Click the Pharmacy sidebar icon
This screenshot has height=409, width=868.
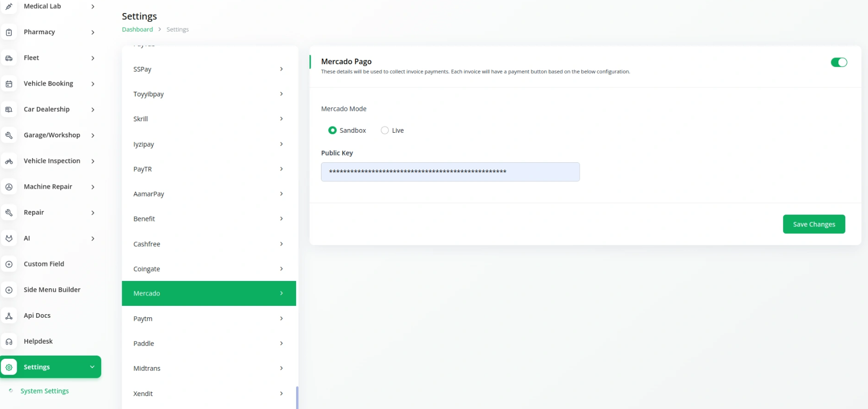9,32
